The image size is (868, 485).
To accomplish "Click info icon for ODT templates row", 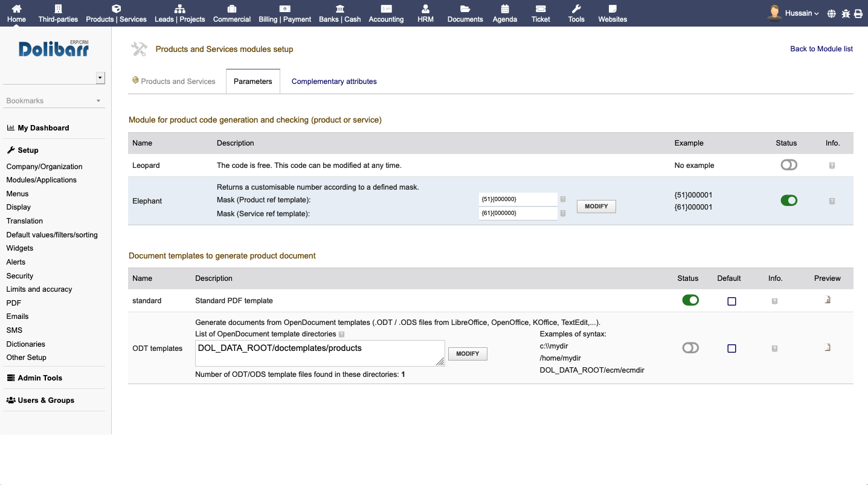I will pos(774,348).
